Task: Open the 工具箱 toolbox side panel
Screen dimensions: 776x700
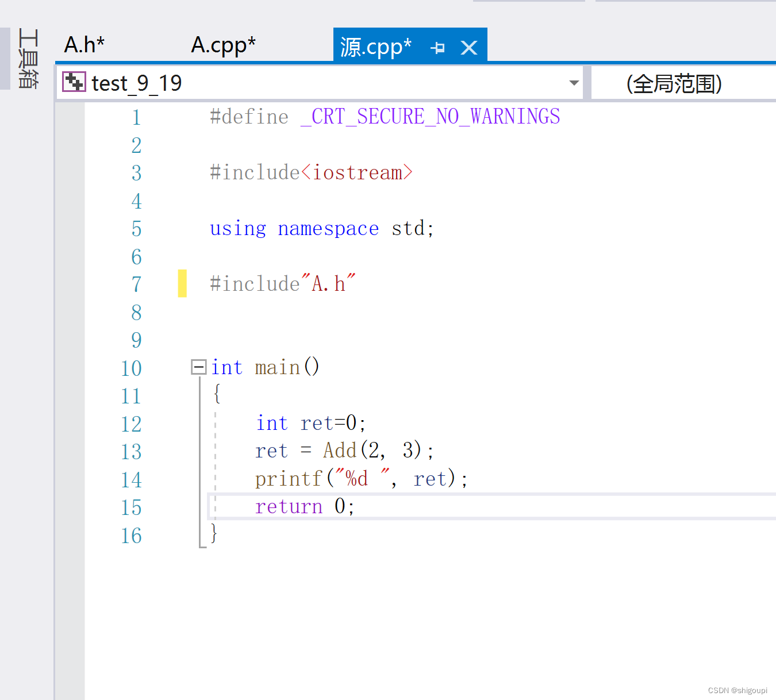Action: (x=28, y=59)
